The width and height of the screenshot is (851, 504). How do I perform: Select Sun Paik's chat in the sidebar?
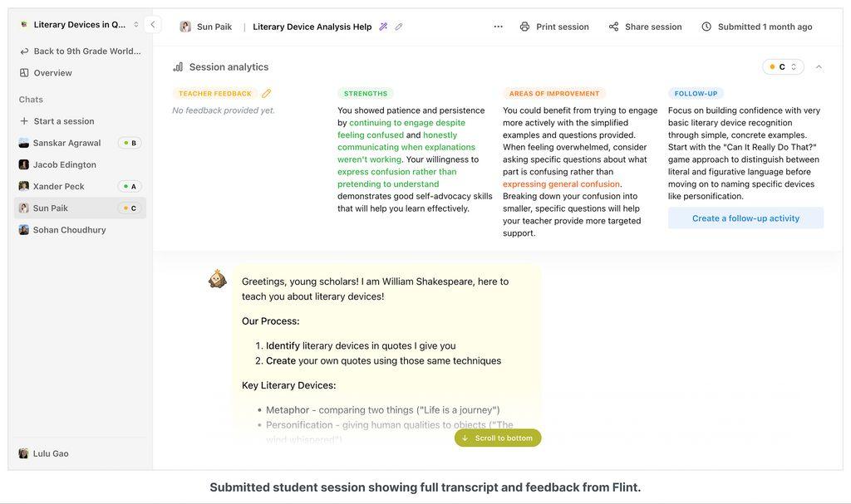(80, 208)
